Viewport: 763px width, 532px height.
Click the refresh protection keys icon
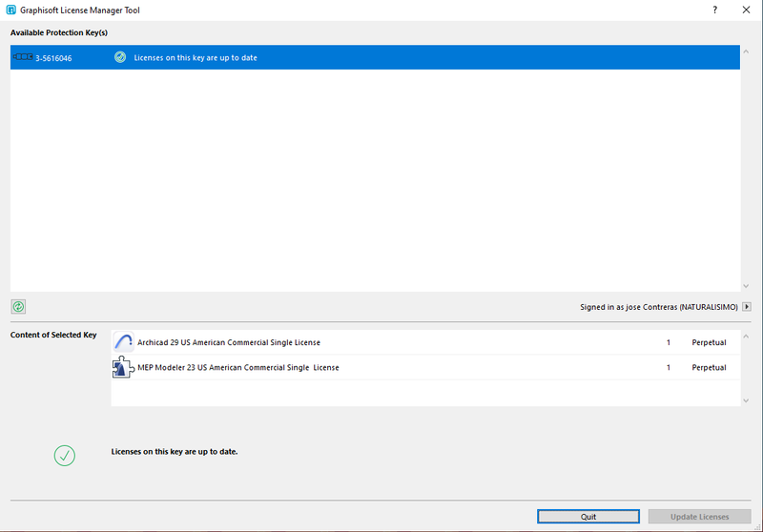(x=18, y=306)
